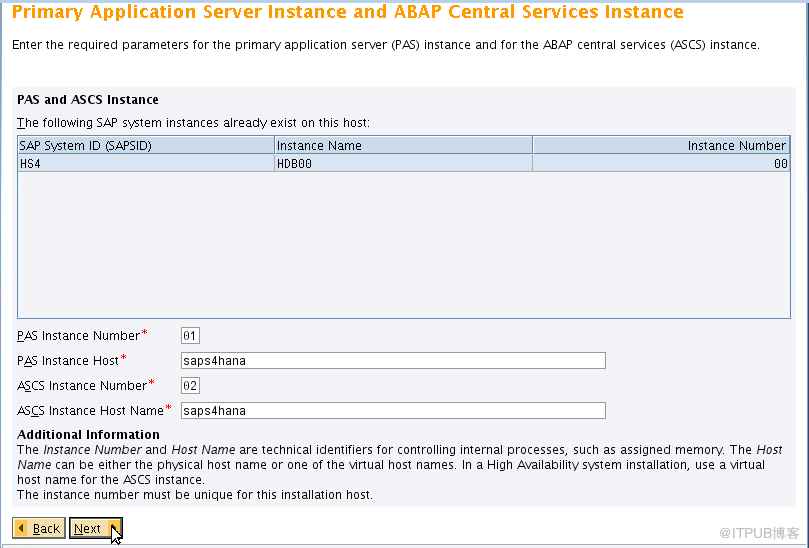This screenshot has width=809, height=548.
Task: Select the ASCS Instance Number field
Action: 190,385
